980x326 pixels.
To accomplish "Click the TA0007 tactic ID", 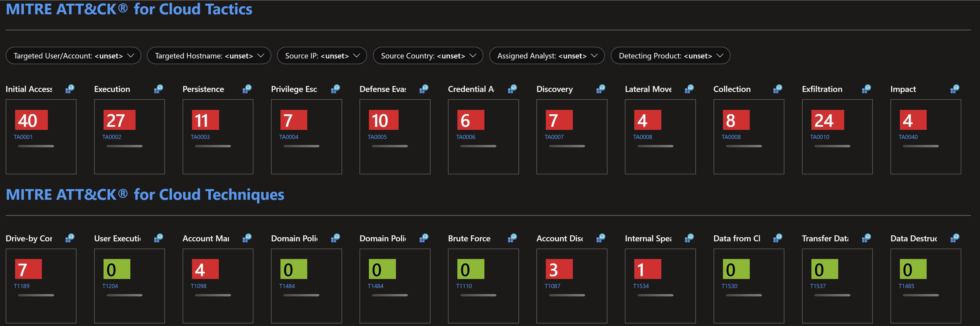I will (x=554, y=137).
